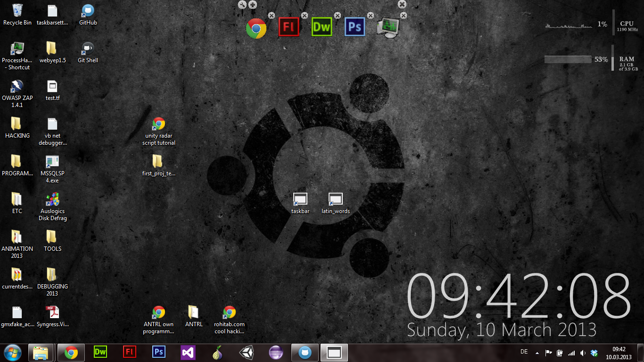Close the entire dock with top X
Screen dimensions: 644x362
click(402, 4)
